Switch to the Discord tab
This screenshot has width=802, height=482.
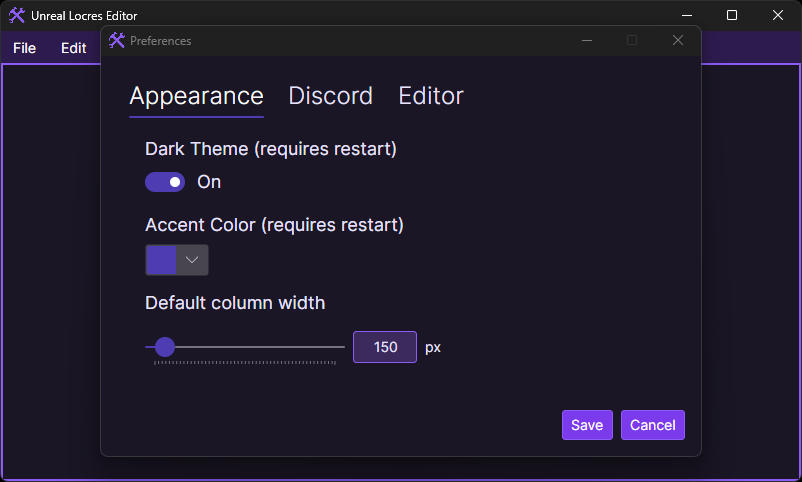[330, 96]
